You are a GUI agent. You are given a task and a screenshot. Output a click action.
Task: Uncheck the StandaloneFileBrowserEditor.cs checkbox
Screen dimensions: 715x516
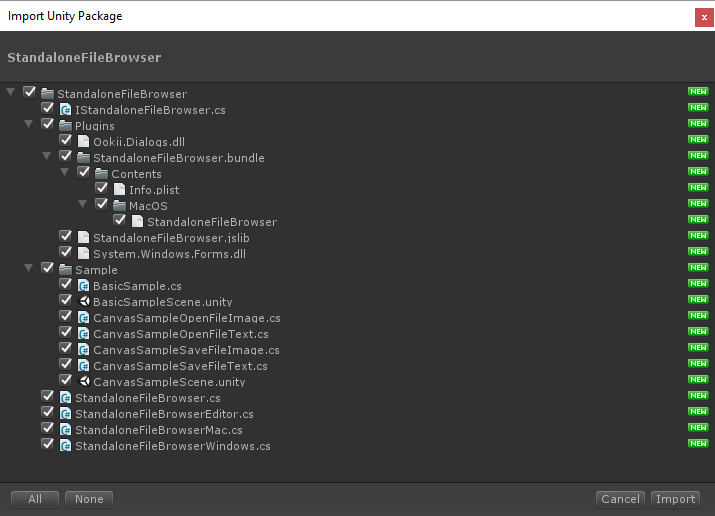pos(48,414)
